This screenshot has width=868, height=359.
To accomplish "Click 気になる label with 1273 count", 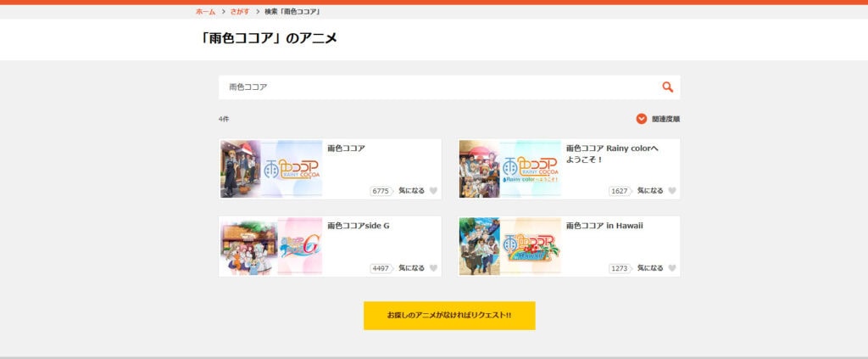I will (x=650, y=268).
